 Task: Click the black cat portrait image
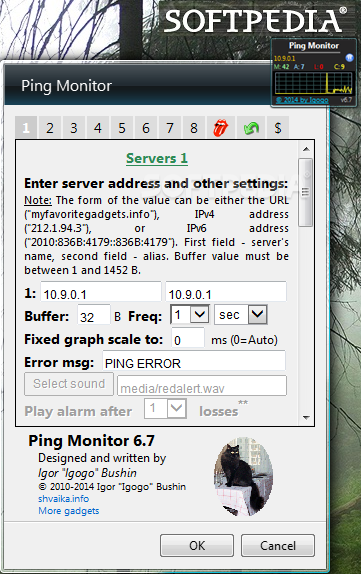(x=243, y=477)
